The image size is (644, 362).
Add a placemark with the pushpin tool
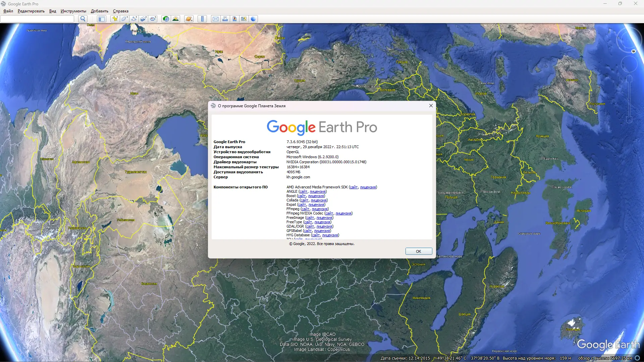115,19
